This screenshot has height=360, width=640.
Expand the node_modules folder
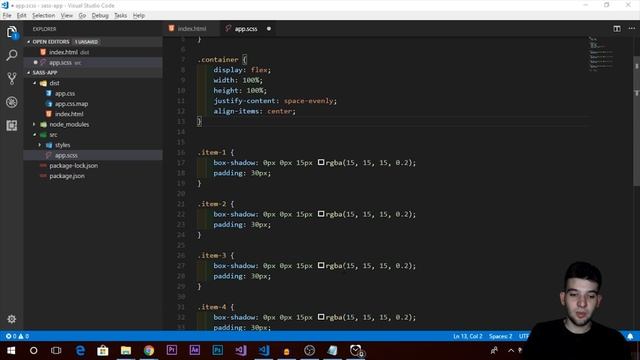(x=35, y=124)
